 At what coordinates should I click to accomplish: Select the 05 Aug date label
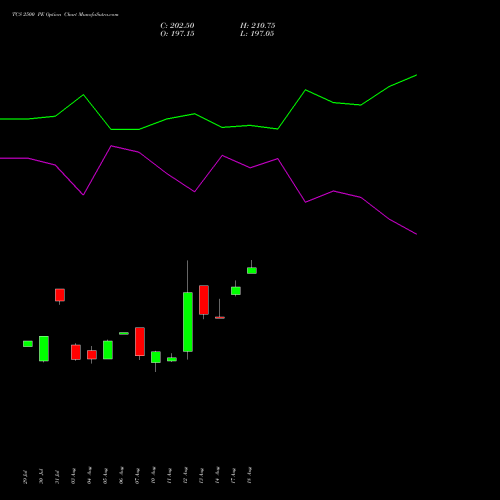click(x=105, y=476)
